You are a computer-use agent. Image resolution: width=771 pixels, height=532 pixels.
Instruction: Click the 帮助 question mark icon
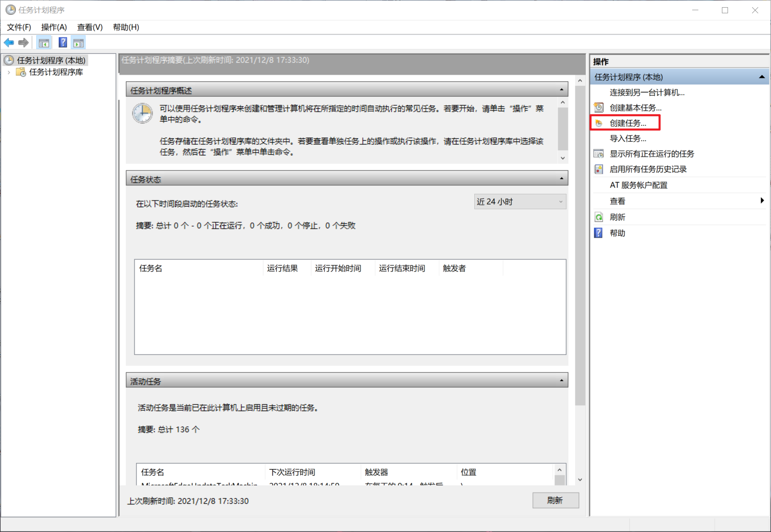599,233
